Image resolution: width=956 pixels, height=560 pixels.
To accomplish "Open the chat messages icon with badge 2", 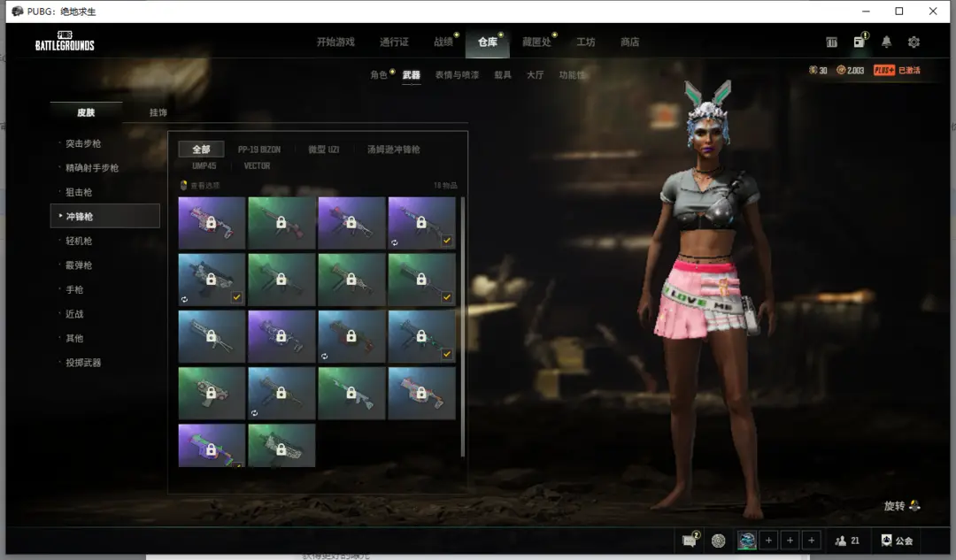I will click(x=690, y=540).
